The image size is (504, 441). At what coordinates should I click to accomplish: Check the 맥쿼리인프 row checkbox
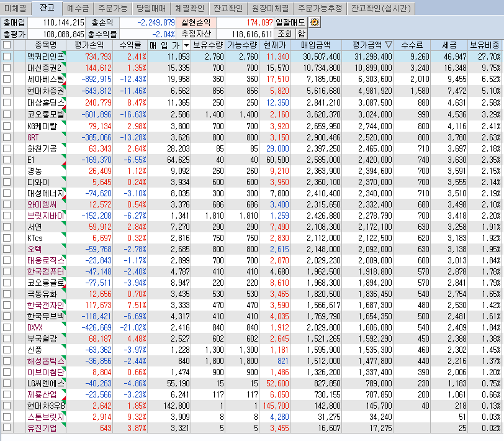[7, 57]
